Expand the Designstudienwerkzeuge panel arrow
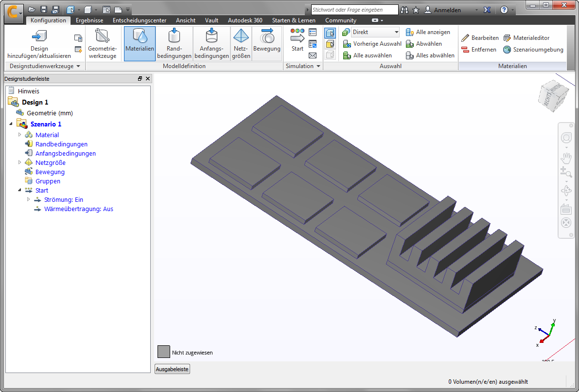This screenshot has height=392, width=579. tap(78, 66)
